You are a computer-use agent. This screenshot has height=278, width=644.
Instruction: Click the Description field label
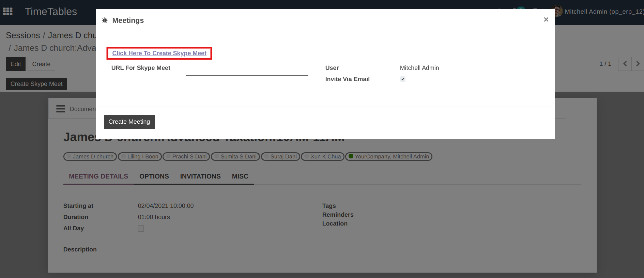tap(80, 249)
